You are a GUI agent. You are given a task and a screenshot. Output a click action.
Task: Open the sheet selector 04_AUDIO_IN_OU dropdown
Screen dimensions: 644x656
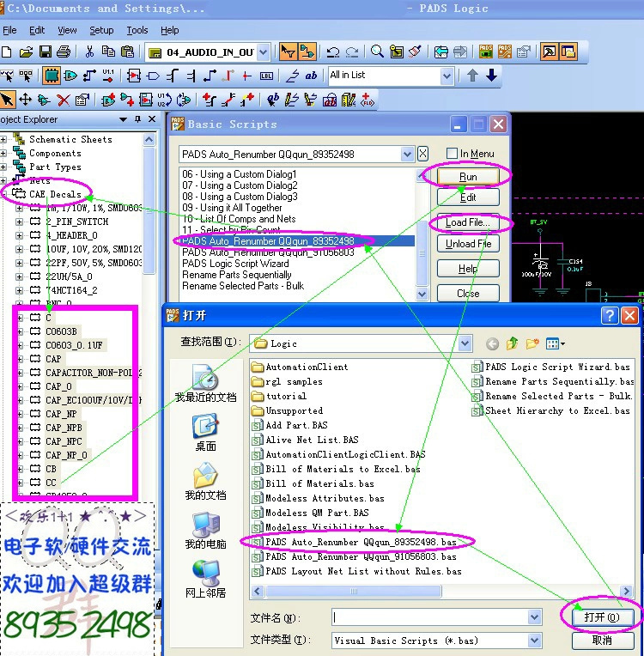(x=264, y=52)
